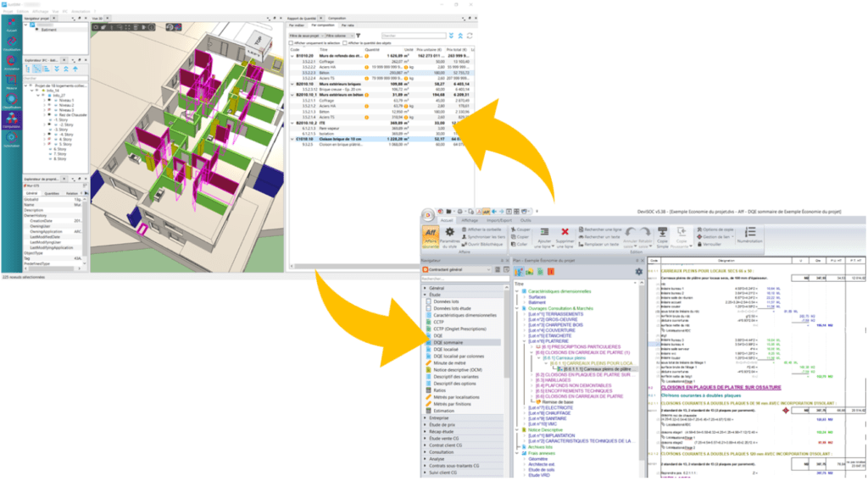Select the highlighted Composition module sidebar icon
The height and width of the screenshot is (481, 868).
12,120
